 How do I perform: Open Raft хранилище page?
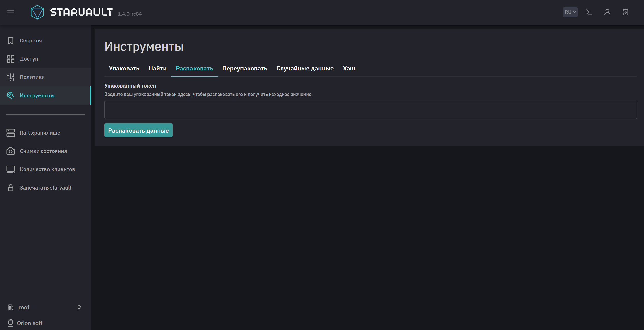[x=46, y=133]
